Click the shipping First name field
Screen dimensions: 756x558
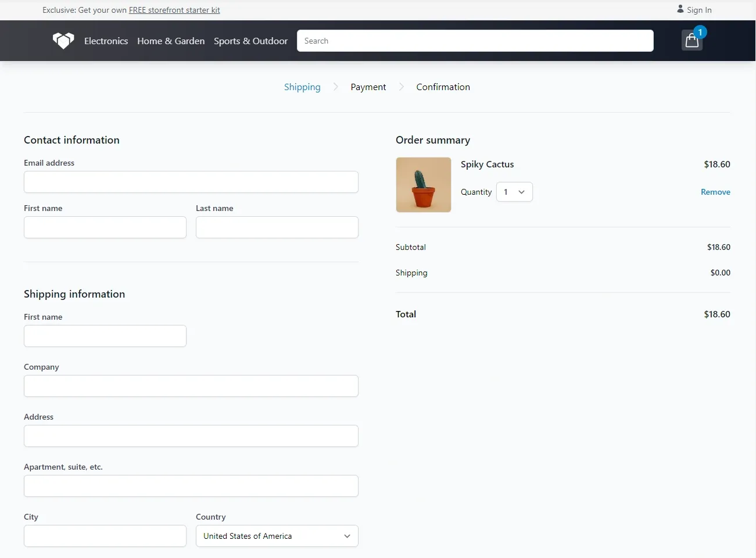coord(105,336)
